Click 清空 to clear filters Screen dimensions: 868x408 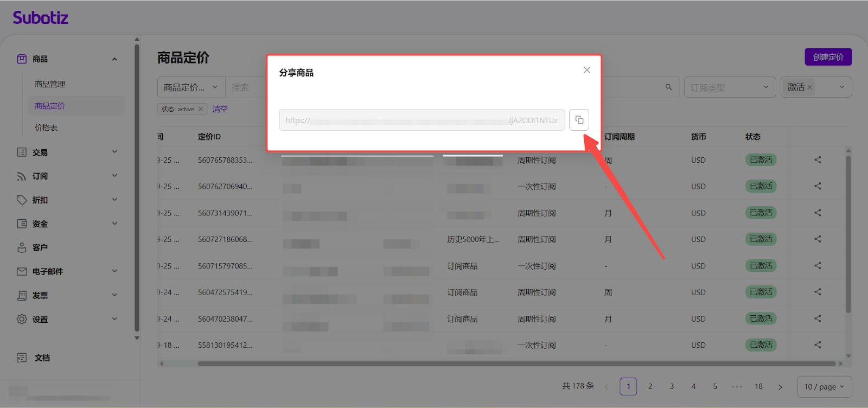point(220,109)
